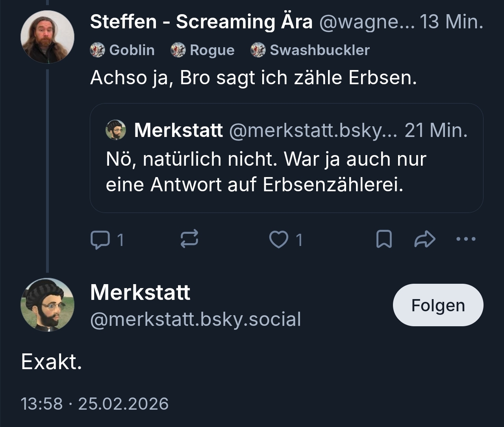Click the reply speech bubble icon
The image size is (504, 427).
click(x=100, y=239)
